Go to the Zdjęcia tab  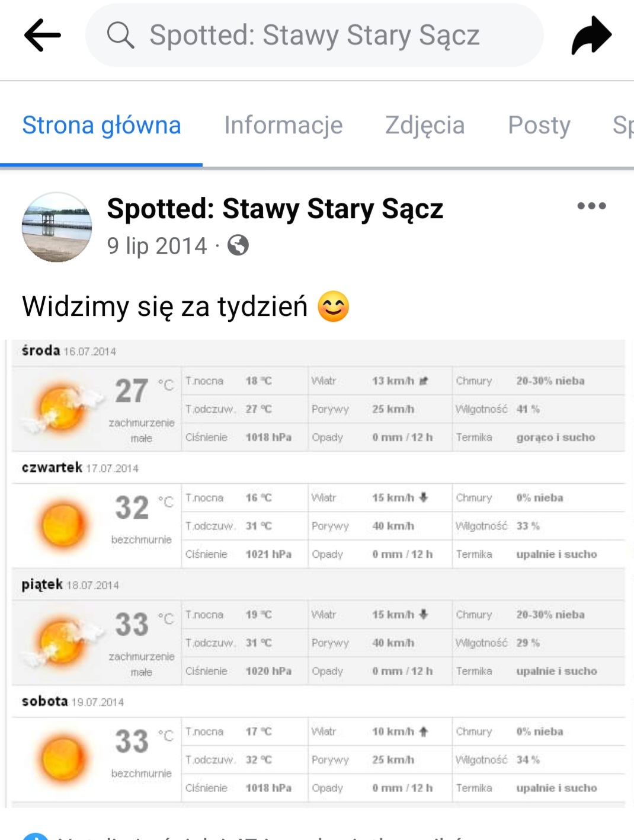pyautogui.click(x=425, y=126)
